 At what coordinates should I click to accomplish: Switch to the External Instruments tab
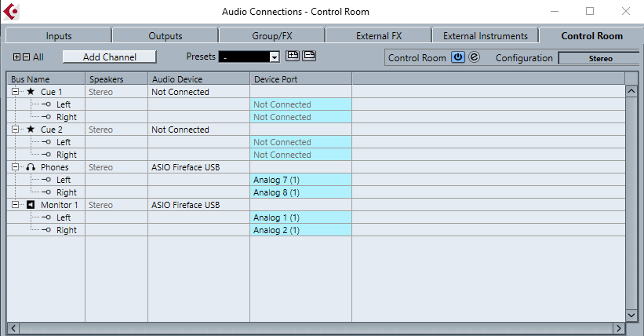point(486,36)
